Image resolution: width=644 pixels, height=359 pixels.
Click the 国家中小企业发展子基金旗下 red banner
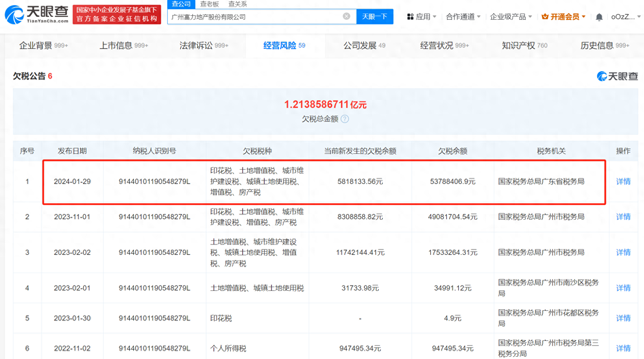tap(117, 14)
